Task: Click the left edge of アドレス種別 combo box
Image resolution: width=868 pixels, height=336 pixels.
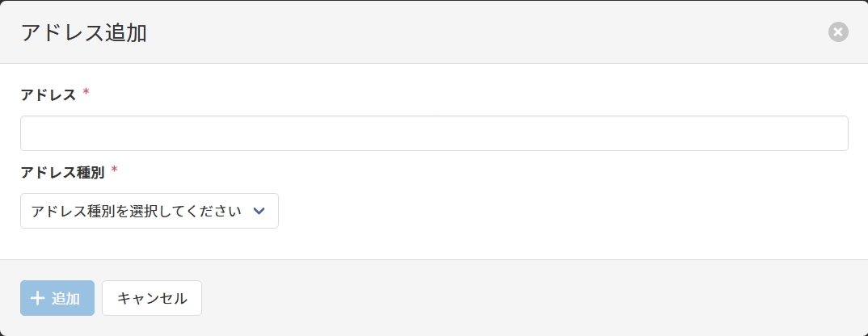Action: click(24, 211)
